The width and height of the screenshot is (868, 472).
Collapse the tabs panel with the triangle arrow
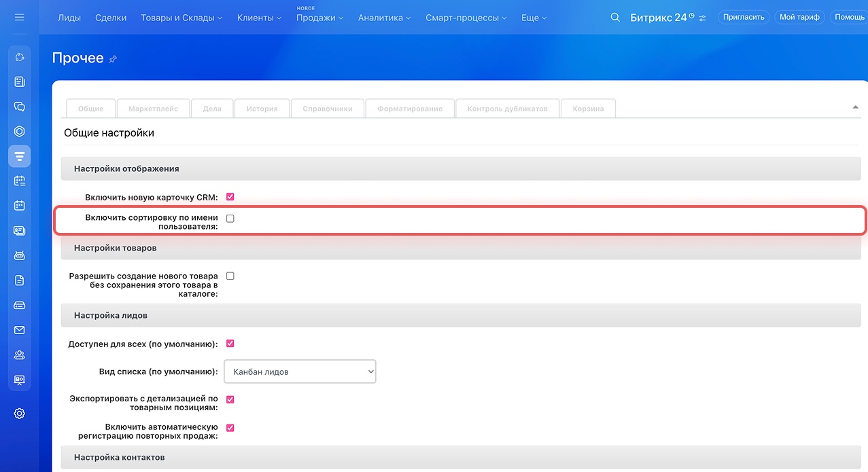854,107
